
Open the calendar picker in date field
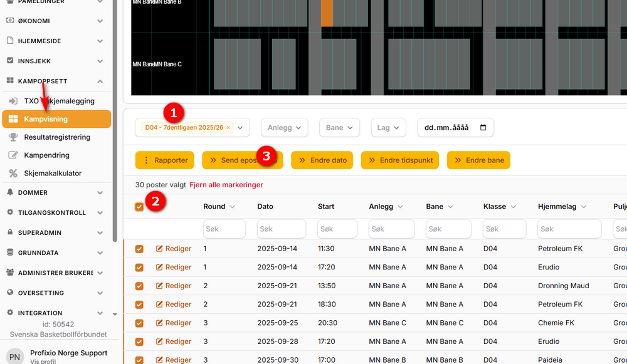point(483,127)
